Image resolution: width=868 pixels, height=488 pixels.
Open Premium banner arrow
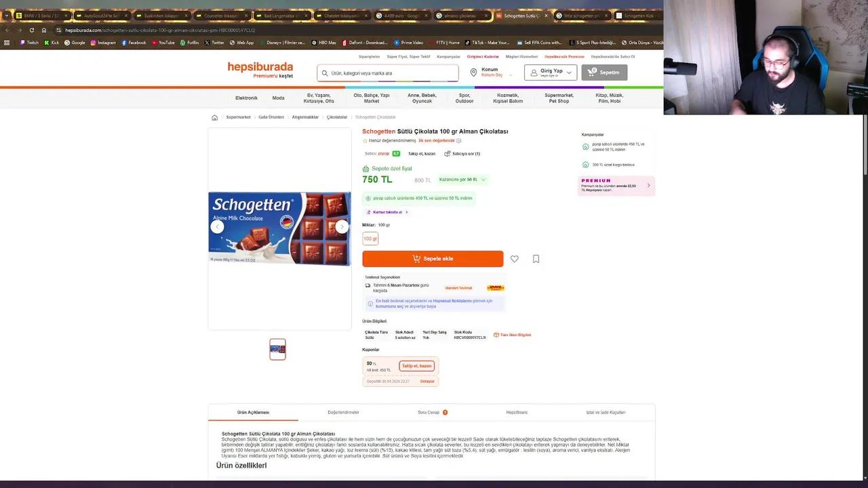[x=648, y=186]
